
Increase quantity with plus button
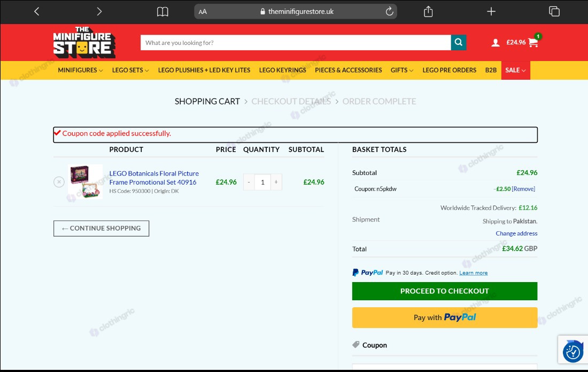pyautogui.click(x=276, y=182)
